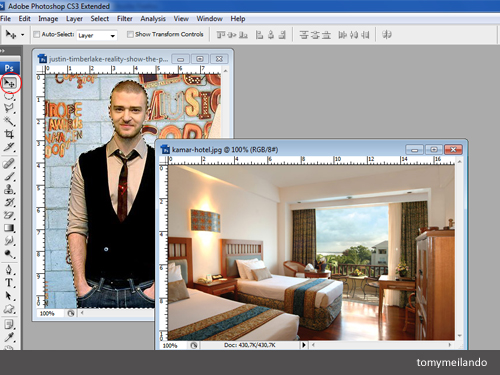500x375 pixels.
Task: Click Distribute Left Edges icon
Action: [342, 34]
